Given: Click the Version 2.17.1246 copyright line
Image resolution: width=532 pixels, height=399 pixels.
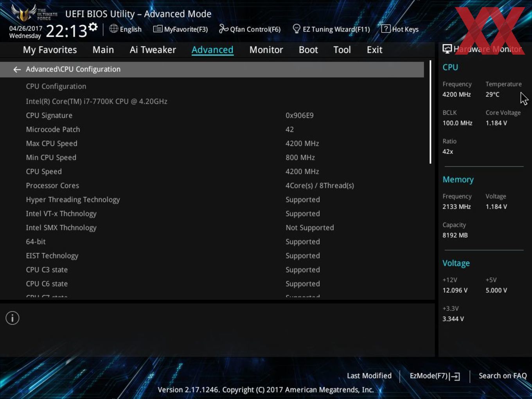Looking at the screenshot, I should tap(266, 390).
